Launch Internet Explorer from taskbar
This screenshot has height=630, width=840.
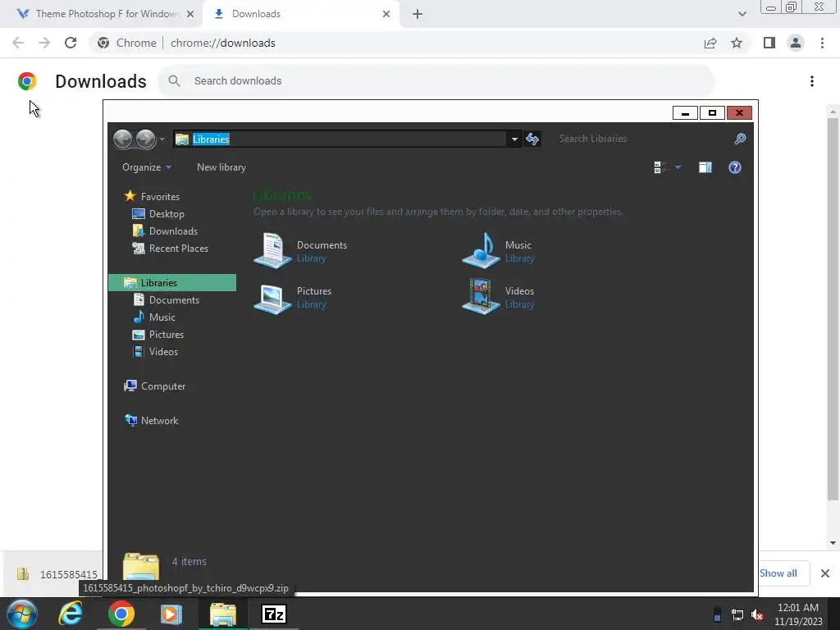pyautogui.click(x=71, y=614)
